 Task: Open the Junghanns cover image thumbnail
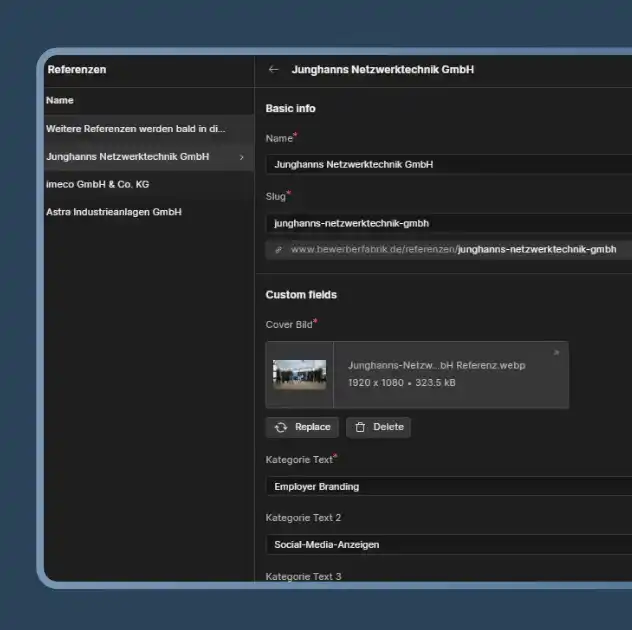299,374
